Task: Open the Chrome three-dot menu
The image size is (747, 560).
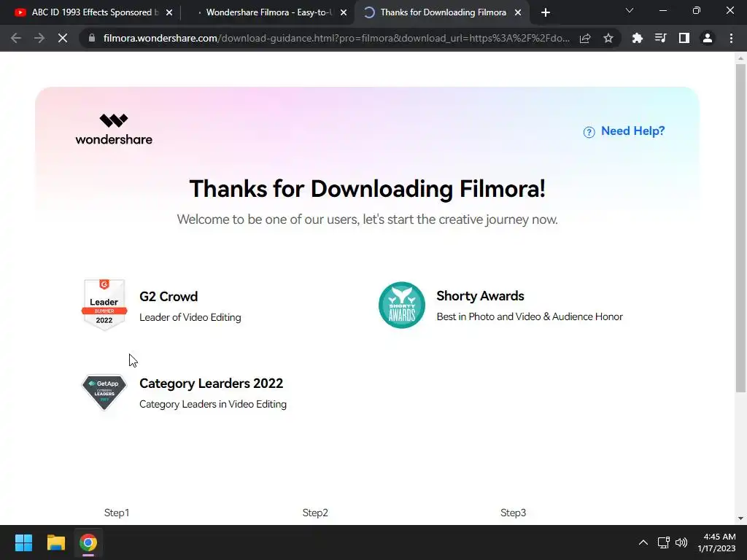Action: [731, 38]
